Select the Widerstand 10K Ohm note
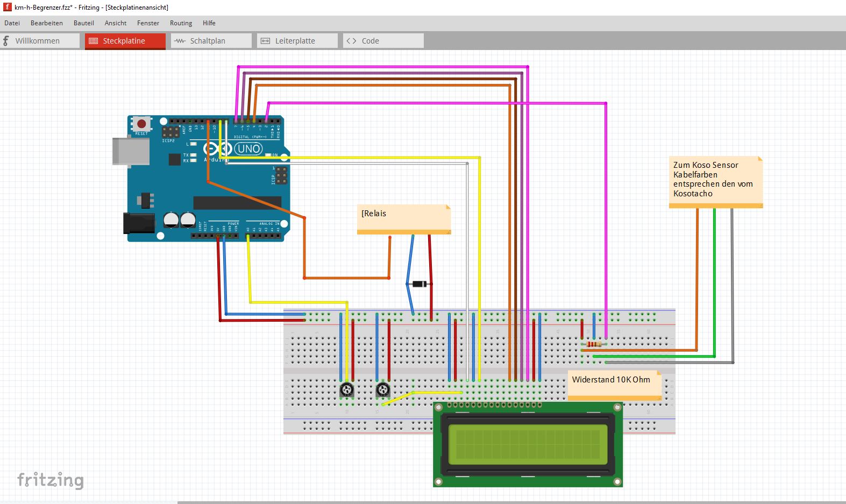 coord(615,385)
